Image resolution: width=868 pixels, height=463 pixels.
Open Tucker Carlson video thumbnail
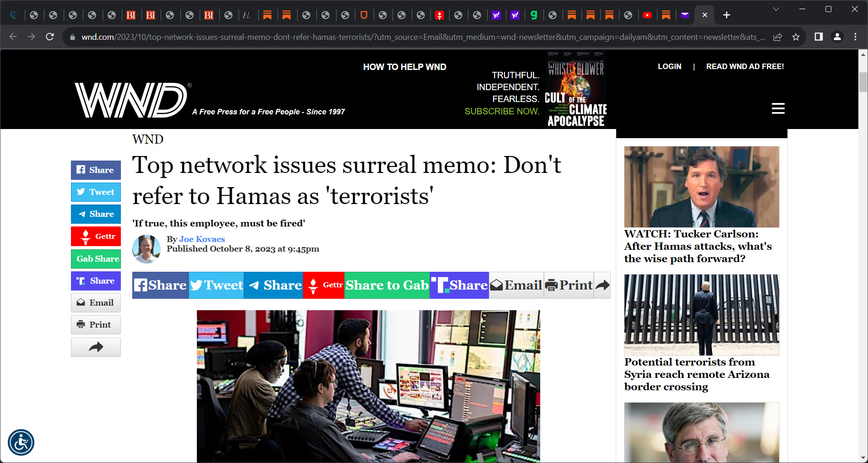point(701,187)
